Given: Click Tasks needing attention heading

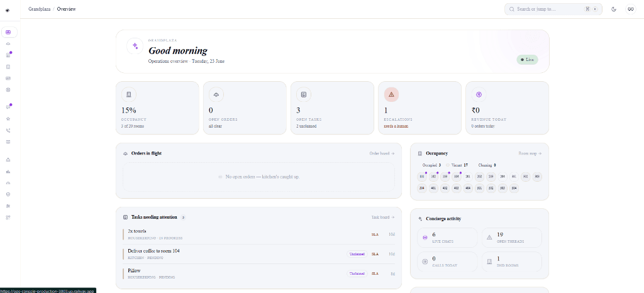Looking at the screenshot, I should (154, 217).
